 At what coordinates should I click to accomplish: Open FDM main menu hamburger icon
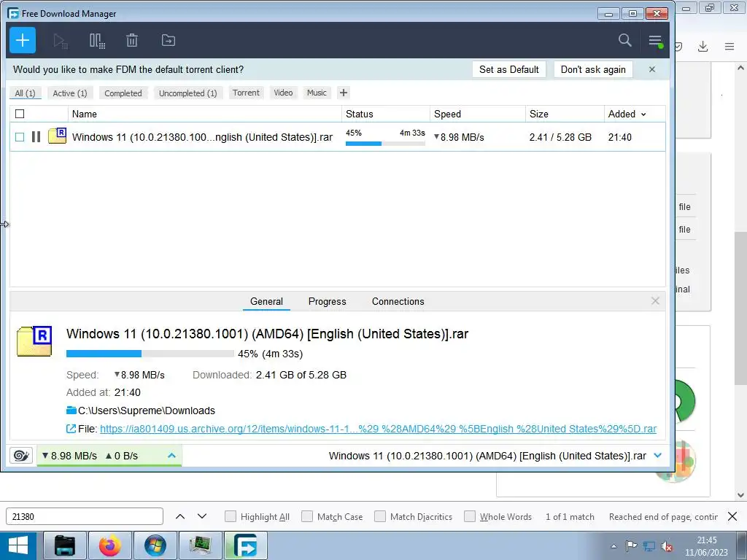pos(656,41)
